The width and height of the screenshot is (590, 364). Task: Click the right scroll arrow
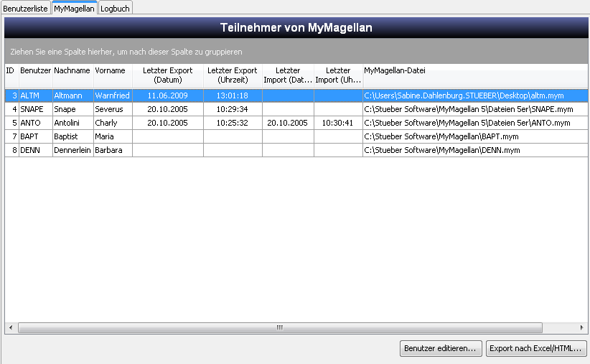(x=581, y=327)
